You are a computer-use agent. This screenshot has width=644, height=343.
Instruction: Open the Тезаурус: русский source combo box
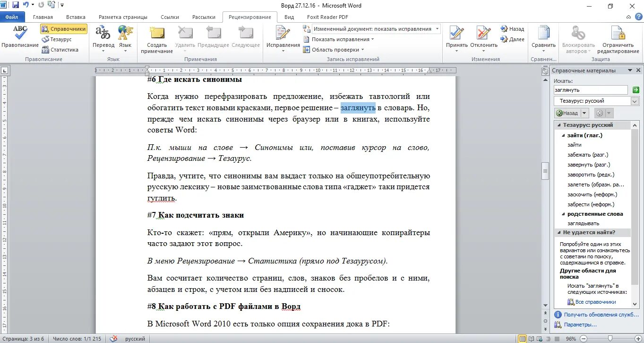tap(597, 101)
